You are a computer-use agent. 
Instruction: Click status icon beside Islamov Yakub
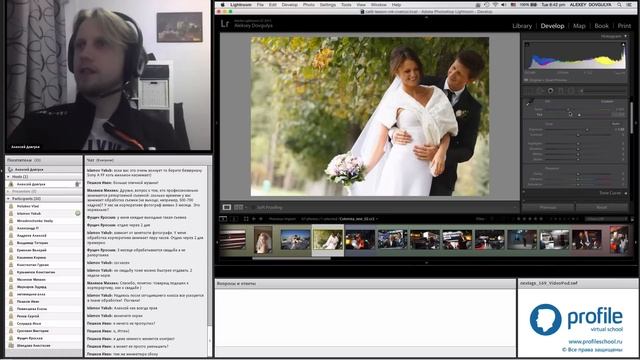(x=78, y=213)
